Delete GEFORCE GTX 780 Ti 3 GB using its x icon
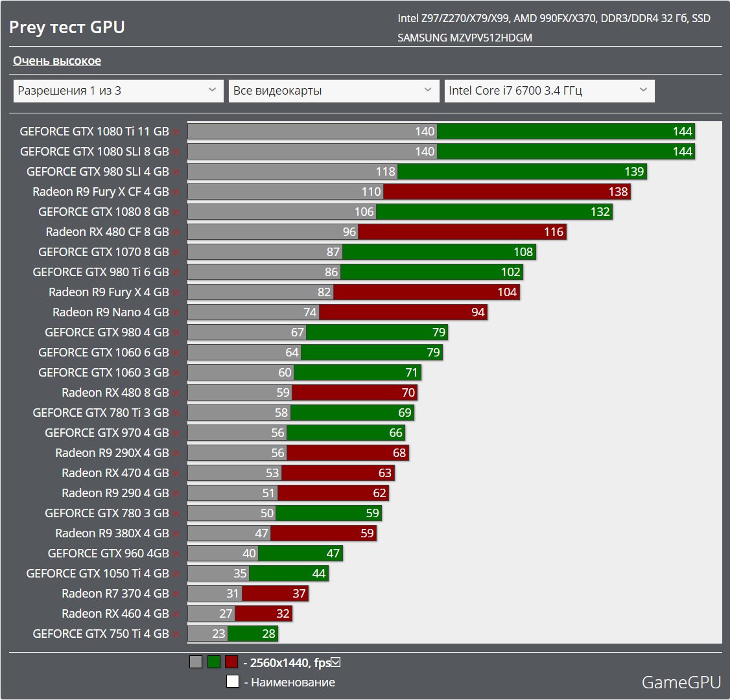730x700 pixels. [x=176, y=414]
